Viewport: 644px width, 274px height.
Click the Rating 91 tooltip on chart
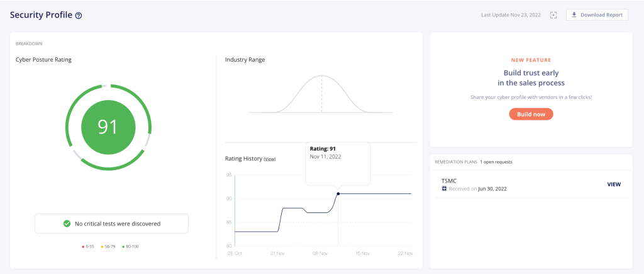[x=337, y=163]
